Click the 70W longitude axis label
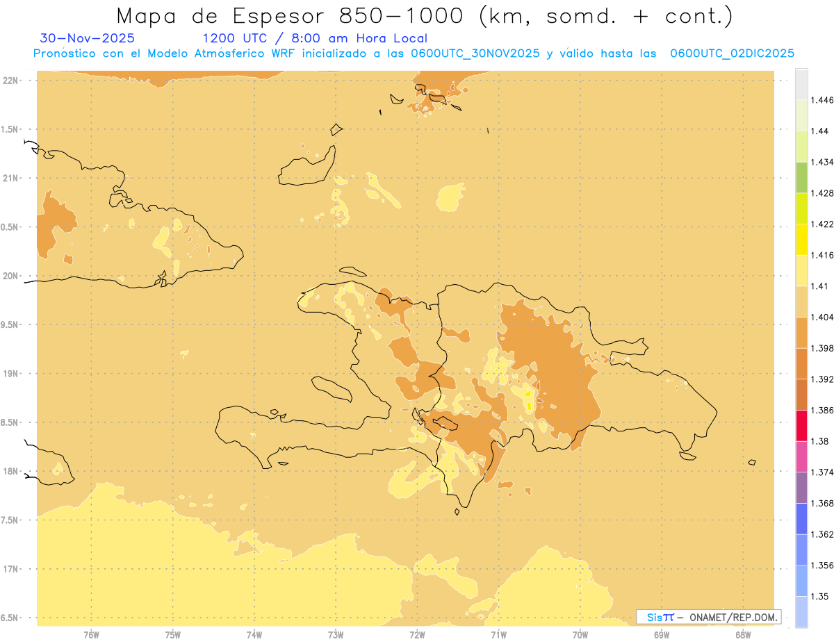Image resolution: width=834 pixels, height=644 pixels. (x=580, y=634)
